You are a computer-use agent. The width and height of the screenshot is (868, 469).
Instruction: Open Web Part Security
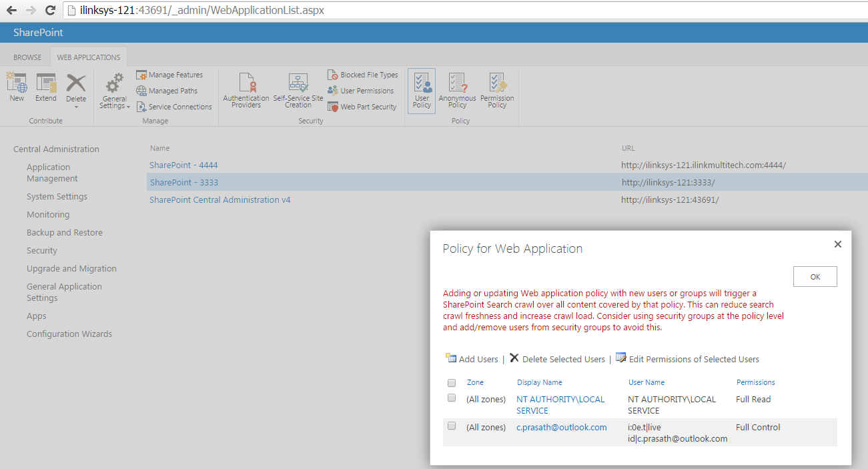[x=362, y=107]
